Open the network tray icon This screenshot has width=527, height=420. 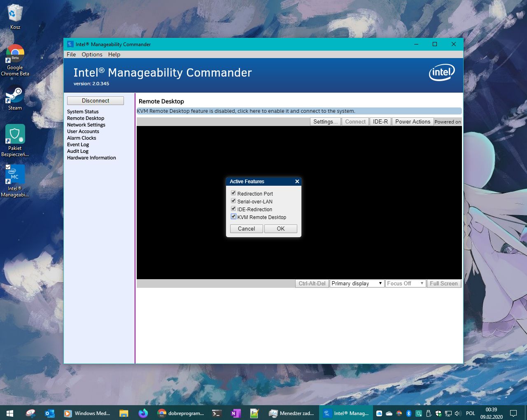tap(448, 413)
